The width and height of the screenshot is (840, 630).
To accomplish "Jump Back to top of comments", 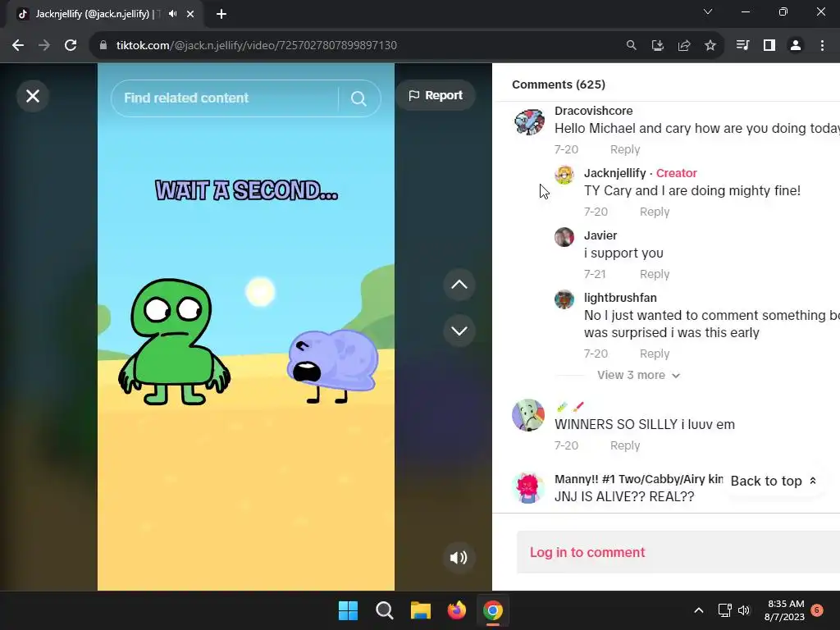I will [773, 481].
